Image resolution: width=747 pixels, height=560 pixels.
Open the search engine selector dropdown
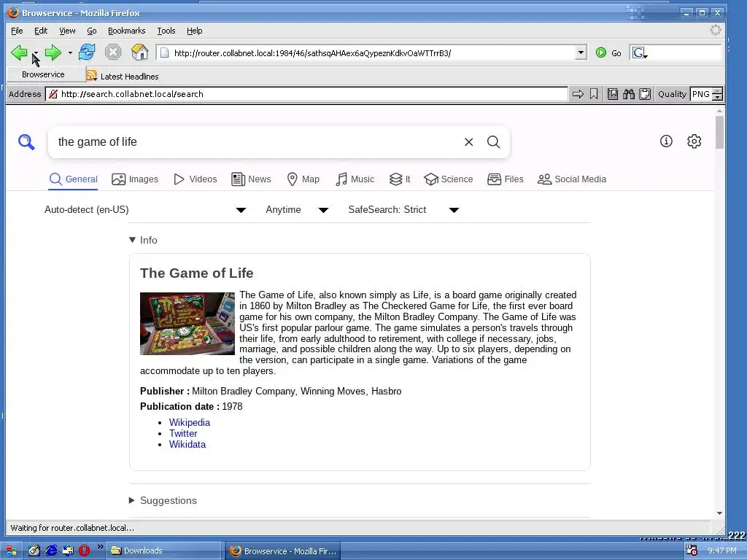[x=640, y=52]
